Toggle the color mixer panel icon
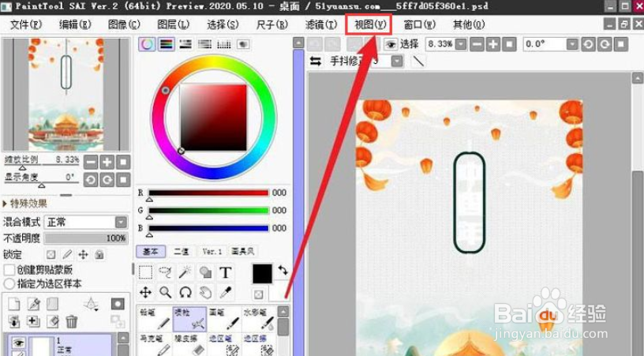This screenshot has height=356, width=644. point(204,44)
